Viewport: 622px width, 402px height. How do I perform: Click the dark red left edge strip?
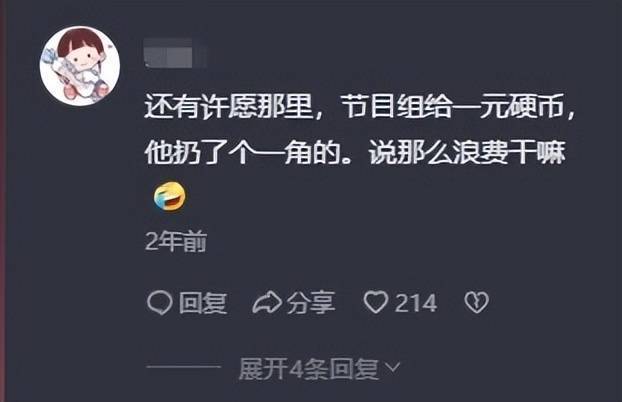pos(3,201)
